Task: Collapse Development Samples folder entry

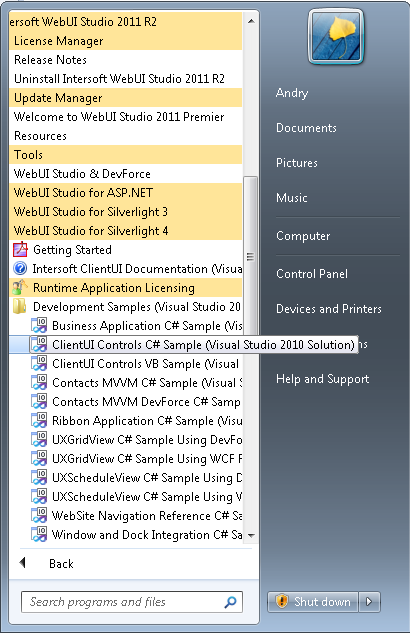Action: 126,306
